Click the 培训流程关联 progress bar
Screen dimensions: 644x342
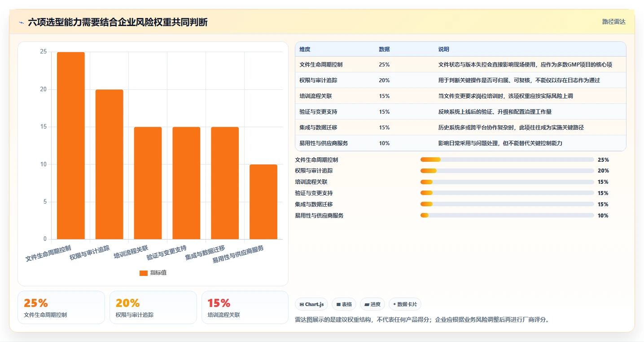(x=507, y=182)
